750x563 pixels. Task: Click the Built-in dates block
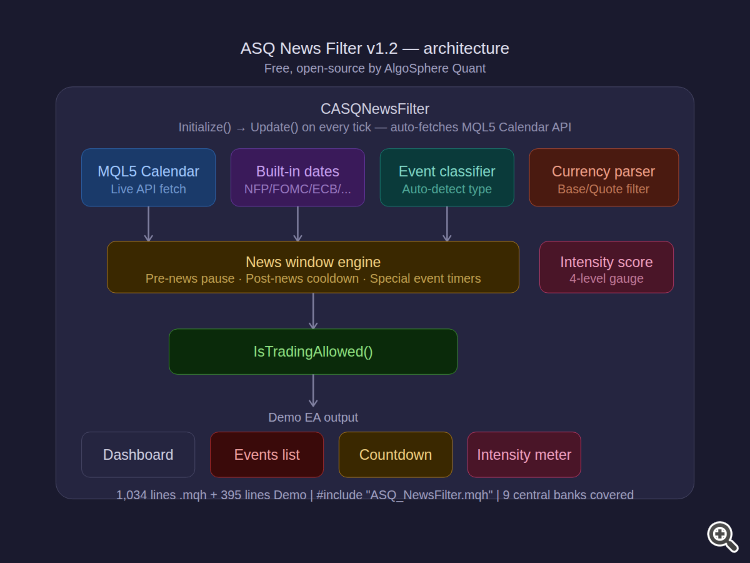click(298, 177)
